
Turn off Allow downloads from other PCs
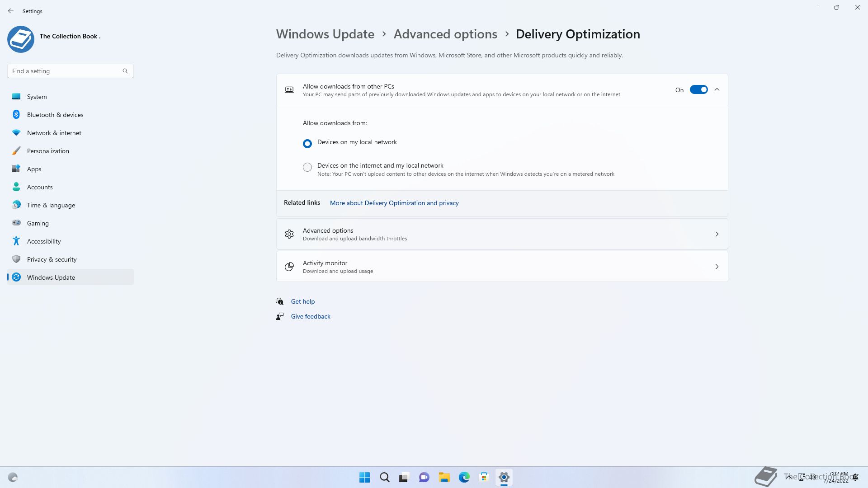coord(698,90)
